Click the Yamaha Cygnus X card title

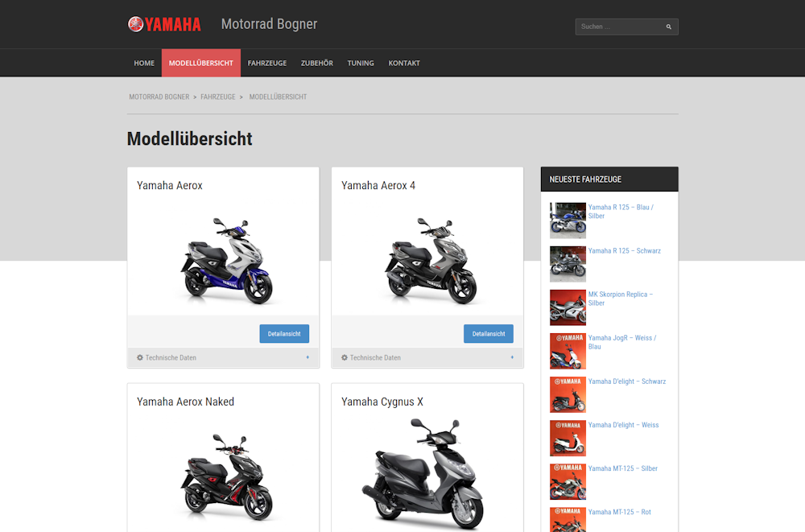point(382,402)
